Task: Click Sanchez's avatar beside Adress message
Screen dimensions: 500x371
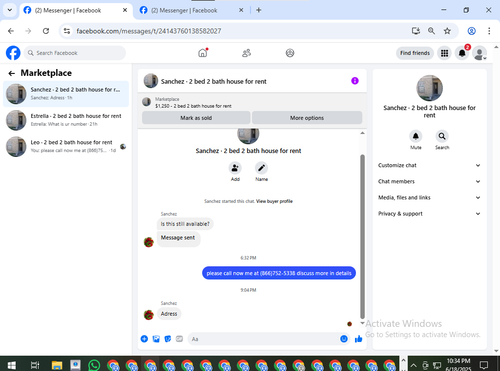Action: click(x=149, y=314)
